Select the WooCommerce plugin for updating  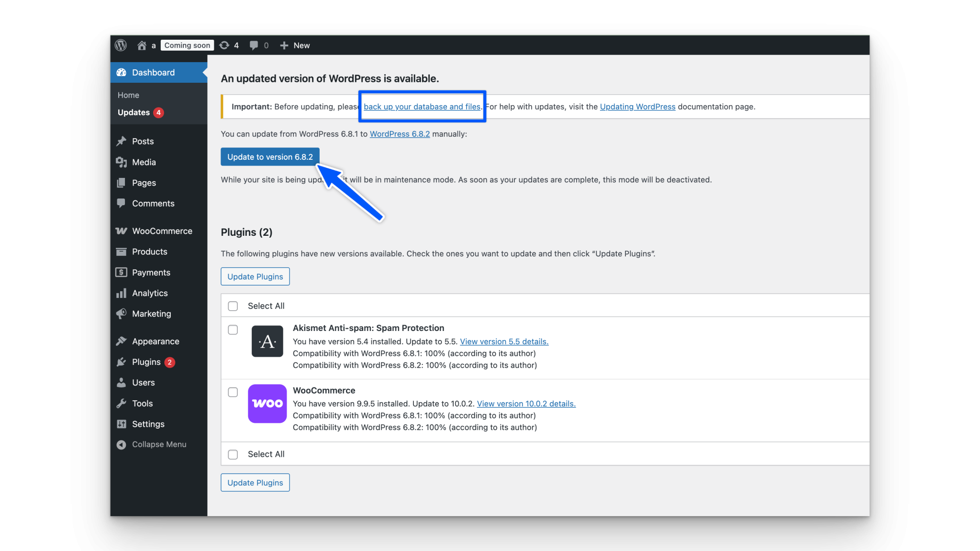click(x=233, y=392)
